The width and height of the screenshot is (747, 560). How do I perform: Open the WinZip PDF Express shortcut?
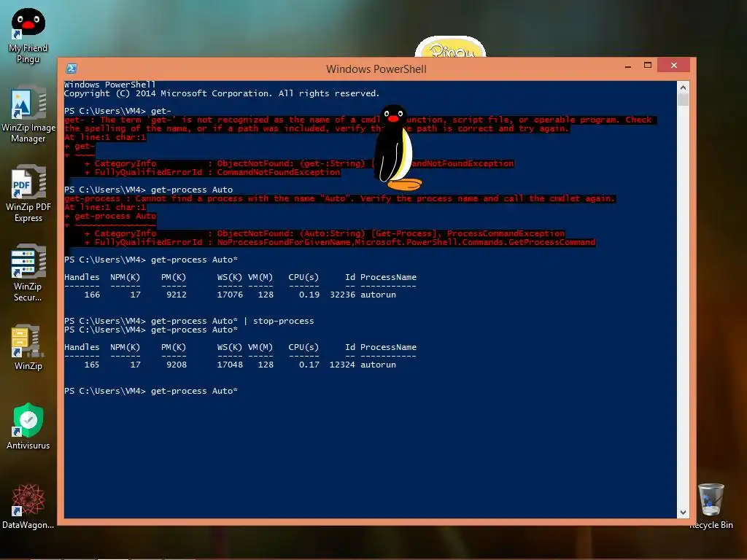point(28,194)
